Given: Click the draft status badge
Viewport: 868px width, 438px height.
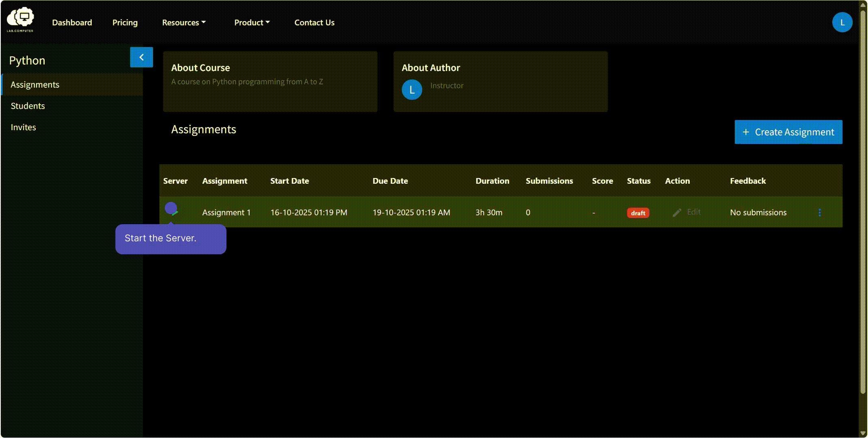Looking at the screenshot, I should point(638,213).
